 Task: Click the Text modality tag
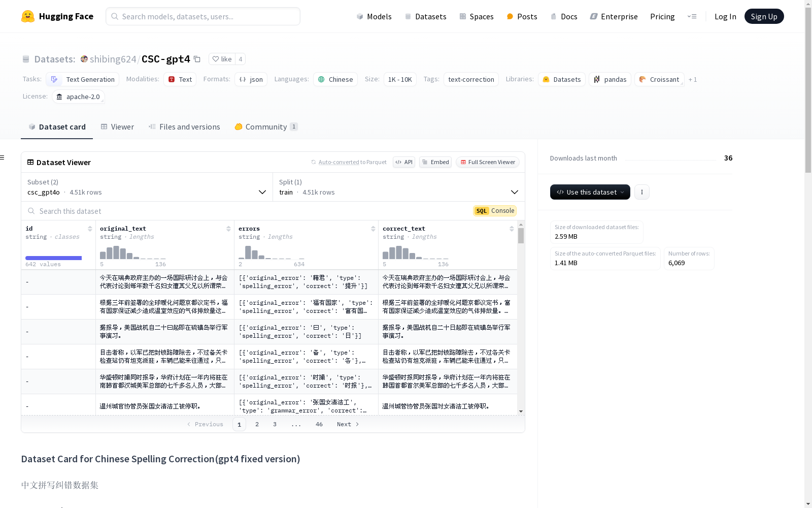pyautogui.click(x=180, y=79)
